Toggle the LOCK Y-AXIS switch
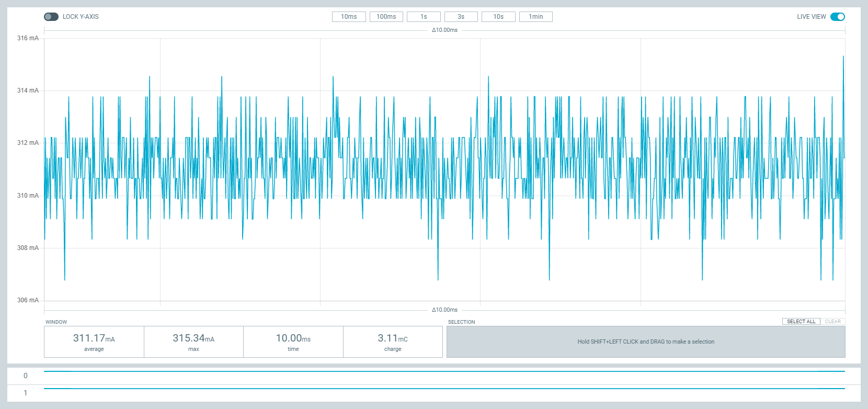Screen dimensions: 868x409 [51, 17]
